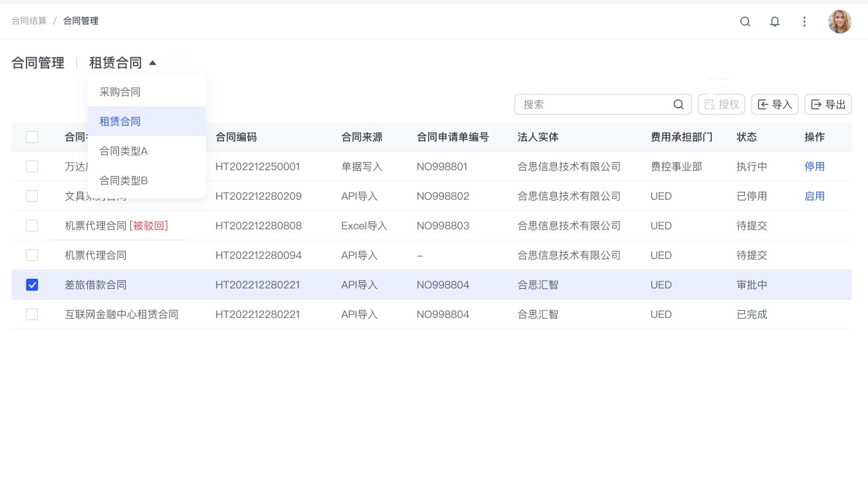The image size is (868, 490).
Task: Uncheck the 差旅借款合同 row checkbox
Action: click(x=32, y=285)
